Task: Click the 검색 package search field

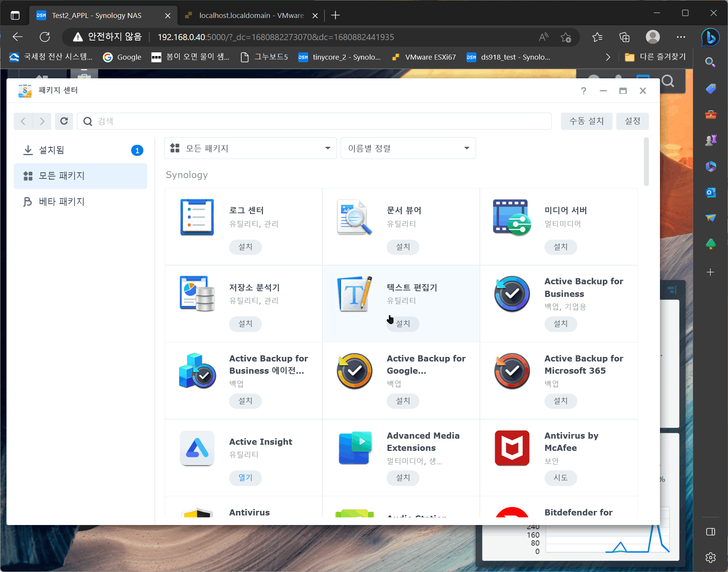Action: click(x=314, y=121)
